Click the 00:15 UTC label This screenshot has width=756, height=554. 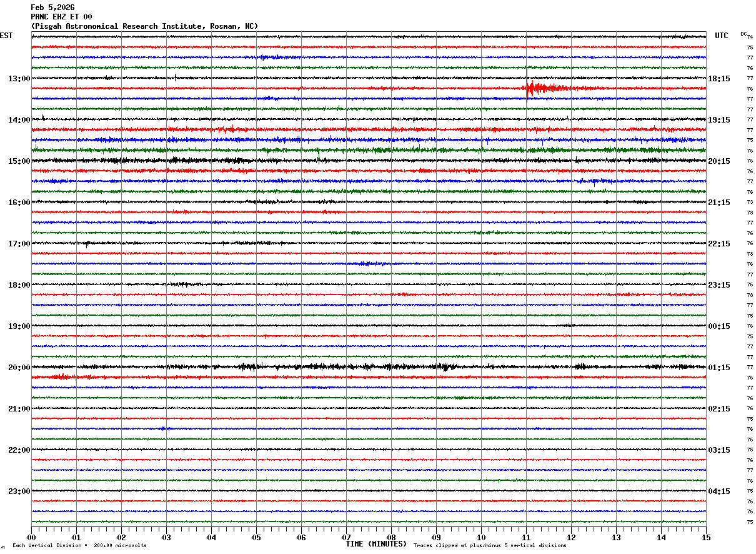pos(719,326)
